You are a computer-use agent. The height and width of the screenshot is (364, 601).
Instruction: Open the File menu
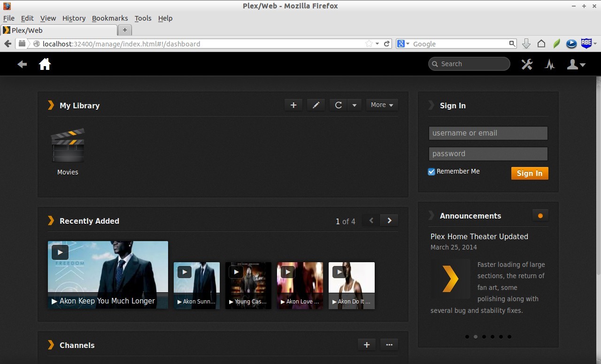click(9, 18)
